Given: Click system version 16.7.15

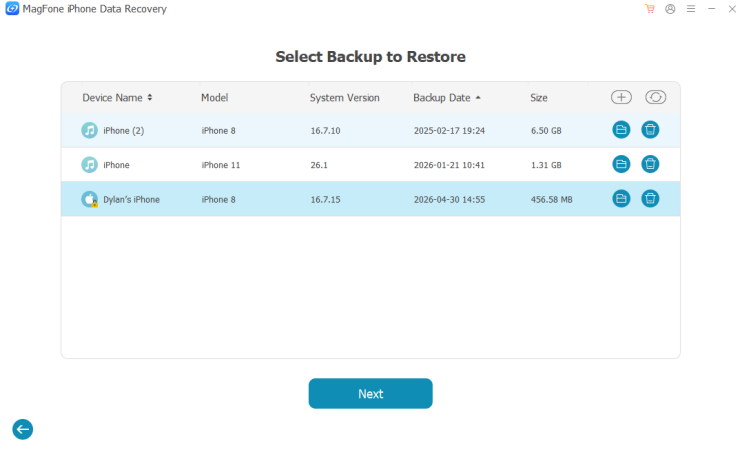Looking at the screenshot, I should click(x=325, y=200).
